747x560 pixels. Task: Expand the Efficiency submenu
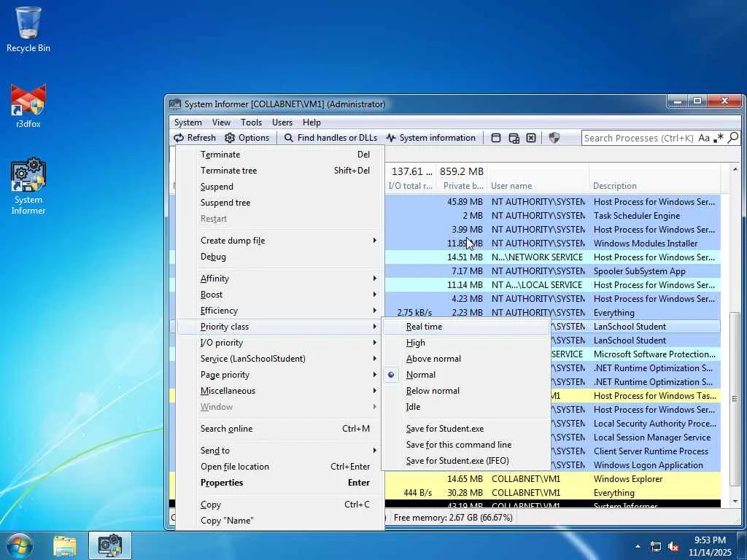pyautogui.click(x=280, y=311)
